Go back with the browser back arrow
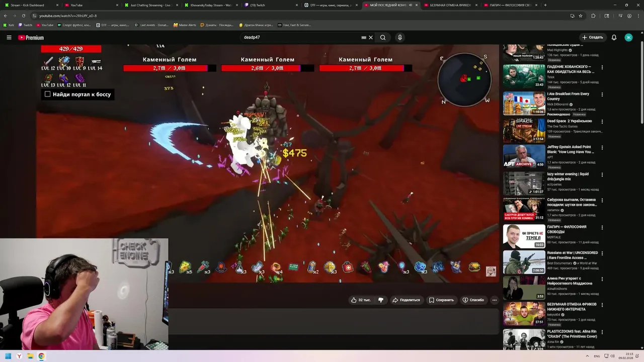The width and height of the screenshot is (644, 362). pos(6,16)
